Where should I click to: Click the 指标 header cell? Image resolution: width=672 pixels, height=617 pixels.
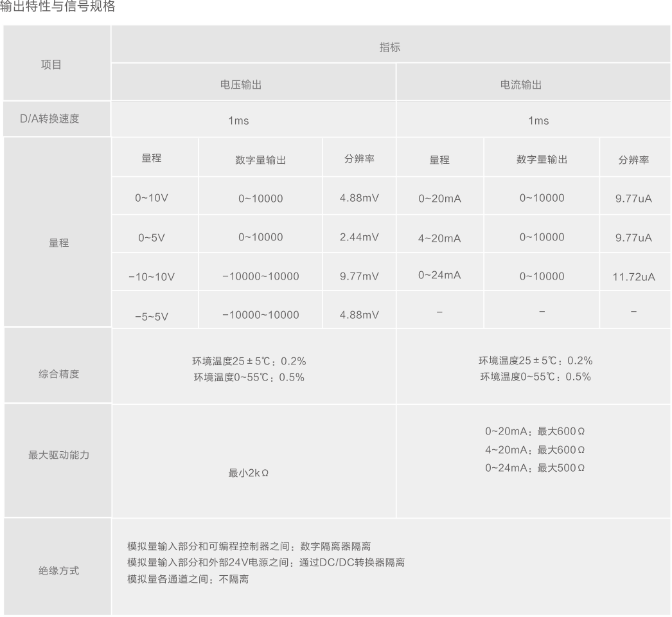click(x=389, y=48)
